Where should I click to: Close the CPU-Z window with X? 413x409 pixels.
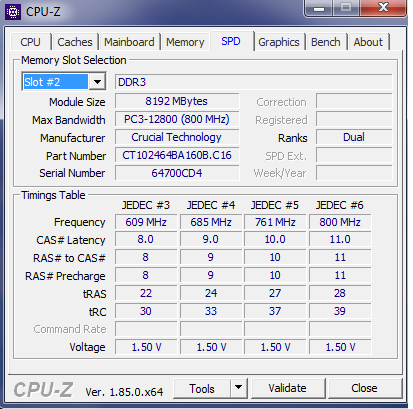point(383,8)
